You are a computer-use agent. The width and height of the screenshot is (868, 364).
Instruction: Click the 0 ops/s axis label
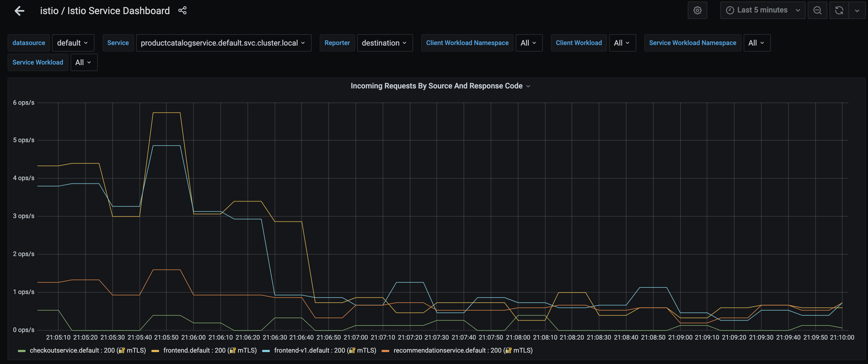click(24, 330)
